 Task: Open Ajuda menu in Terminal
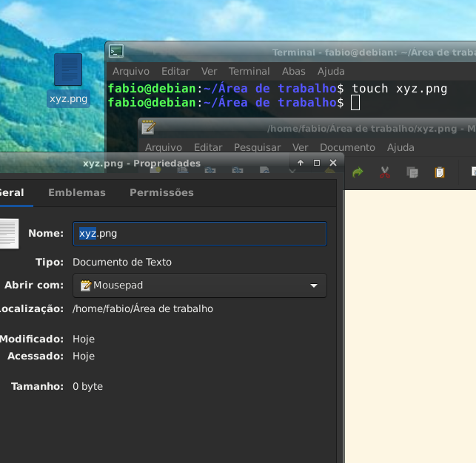point(331,71)
